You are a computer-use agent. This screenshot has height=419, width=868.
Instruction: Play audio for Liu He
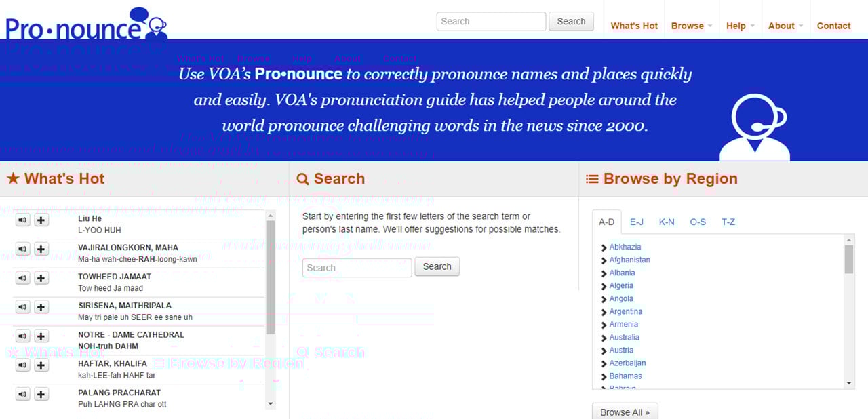pyautogui.click(x=23, y=220)
